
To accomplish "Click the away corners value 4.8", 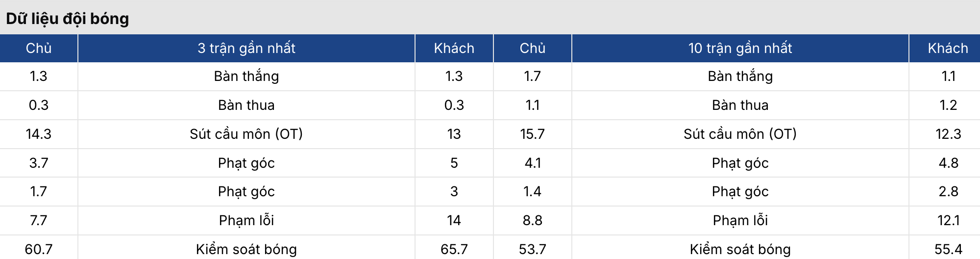I will 948,163.
